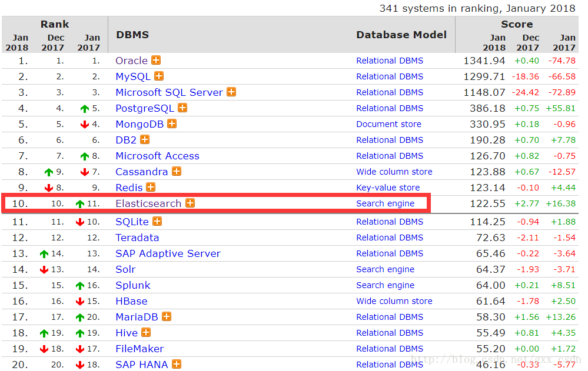Click Key-value store model for Redis

coord(388,188)
